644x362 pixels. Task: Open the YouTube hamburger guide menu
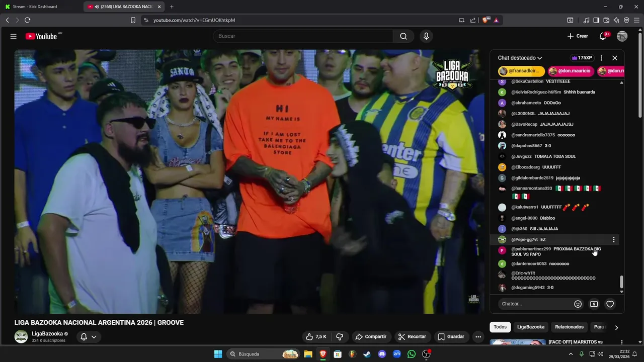(14, 36)
